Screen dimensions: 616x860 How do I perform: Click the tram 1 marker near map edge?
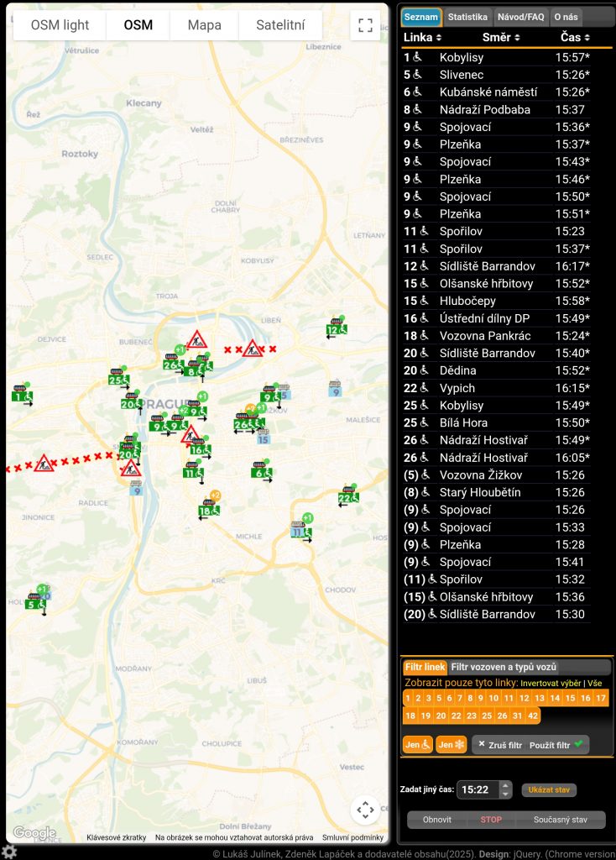click(22, 395)
